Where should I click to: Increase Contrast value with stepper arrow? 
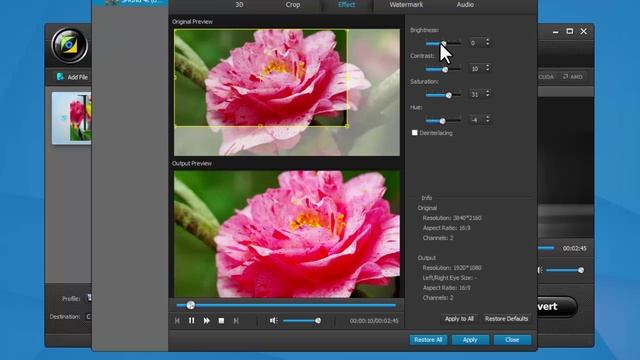[x=487, y=66]
